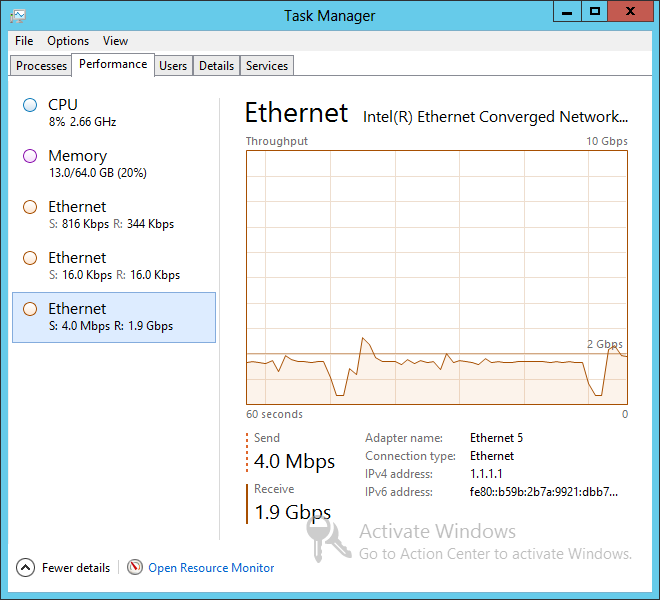Switch to the Processes tab
This screenshot has height=600, width=660.
(x=41, y=66)
